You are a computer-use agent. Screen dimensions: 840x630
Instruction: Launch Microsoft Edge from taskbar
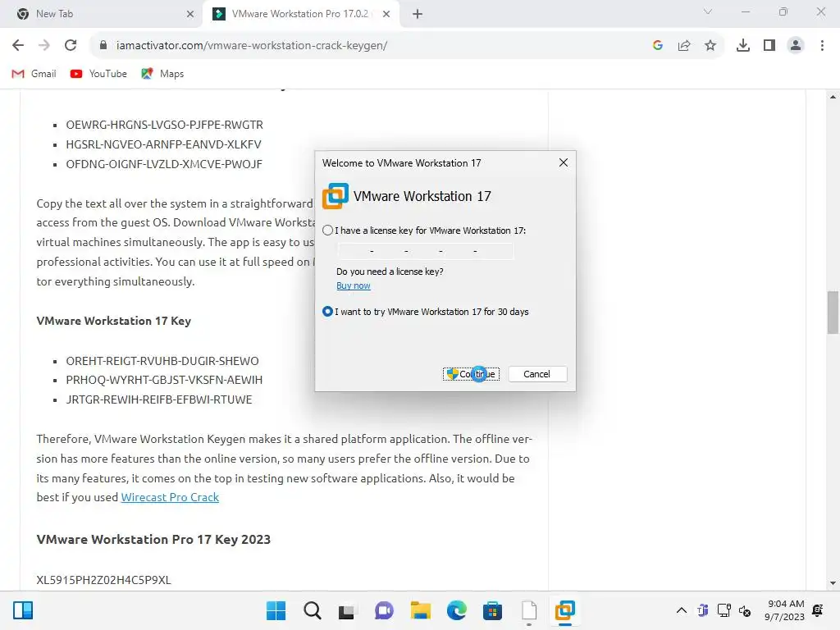tap(456, 610)
